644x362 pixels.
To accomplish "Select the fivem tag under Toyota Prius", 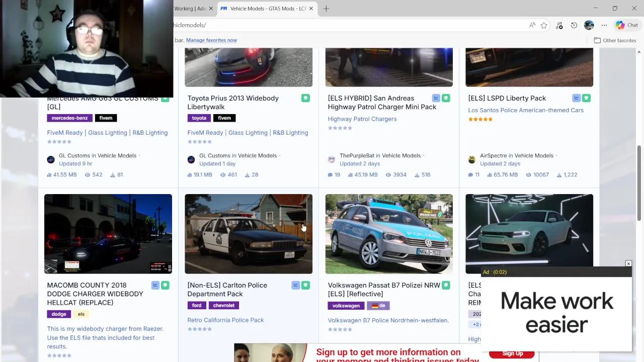I will 224,118.
